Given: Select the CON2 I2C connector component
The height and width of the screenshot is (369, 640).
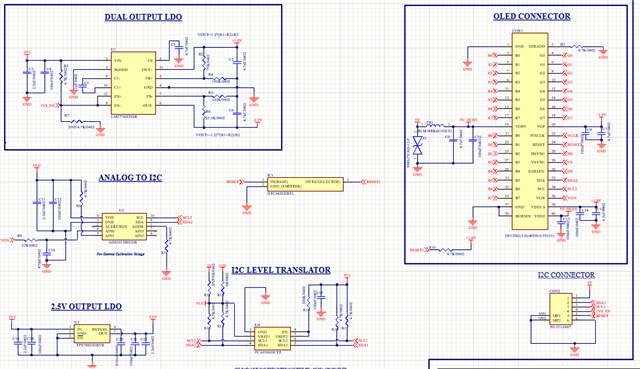Looking at the screenshot, I should tap(560, 310).
